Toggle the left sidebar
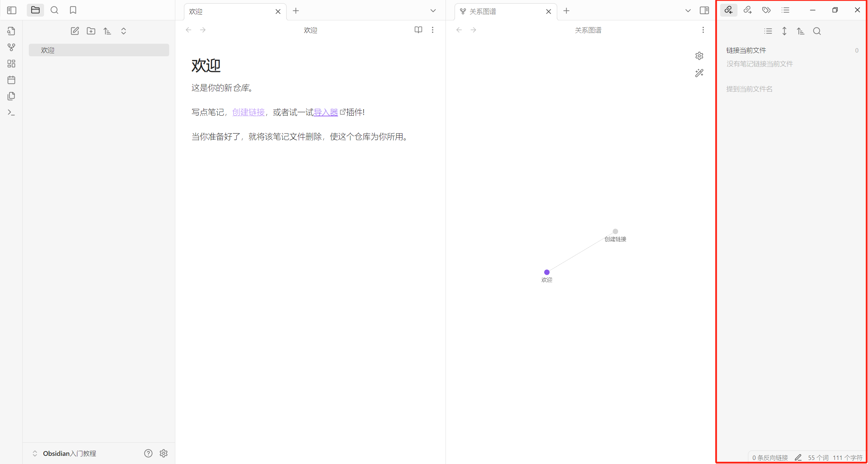The image size is (868, 464). 12,10
